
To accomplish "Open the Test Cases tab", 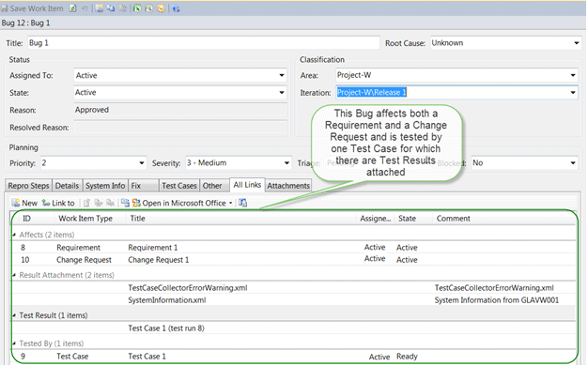I will click(x=179, y=186).
